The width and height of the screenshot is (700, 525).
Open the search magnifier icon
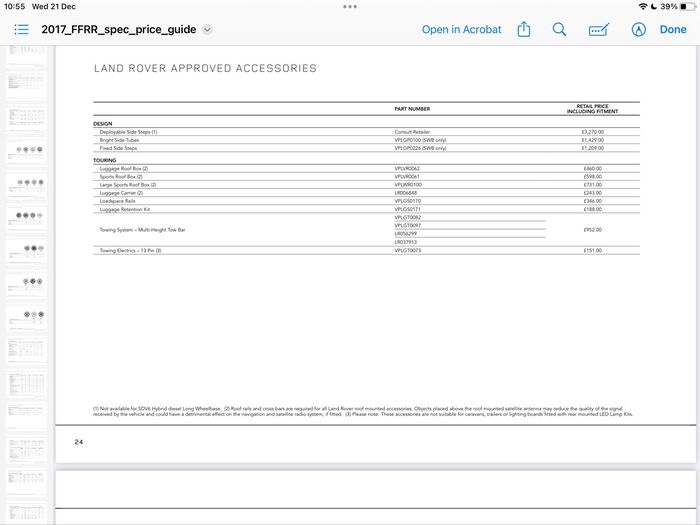coord(559,29)
